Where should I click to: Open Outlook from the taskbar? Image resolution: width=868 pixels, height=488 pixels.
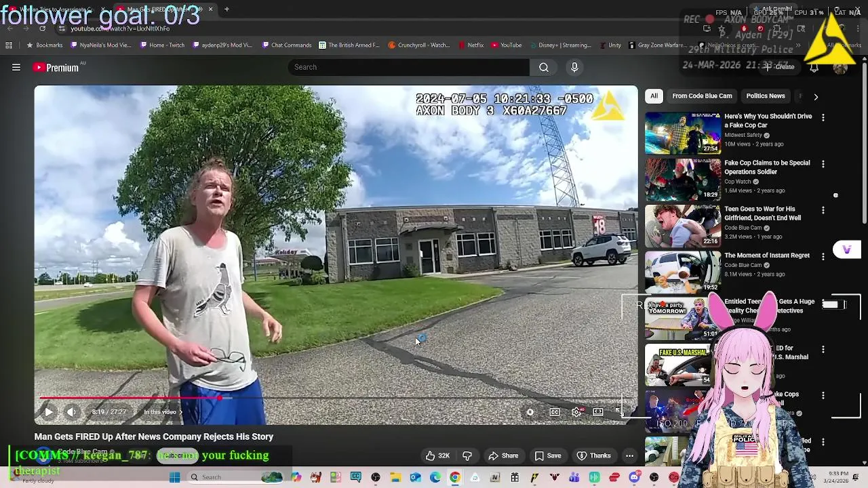(x=415, y=477)
